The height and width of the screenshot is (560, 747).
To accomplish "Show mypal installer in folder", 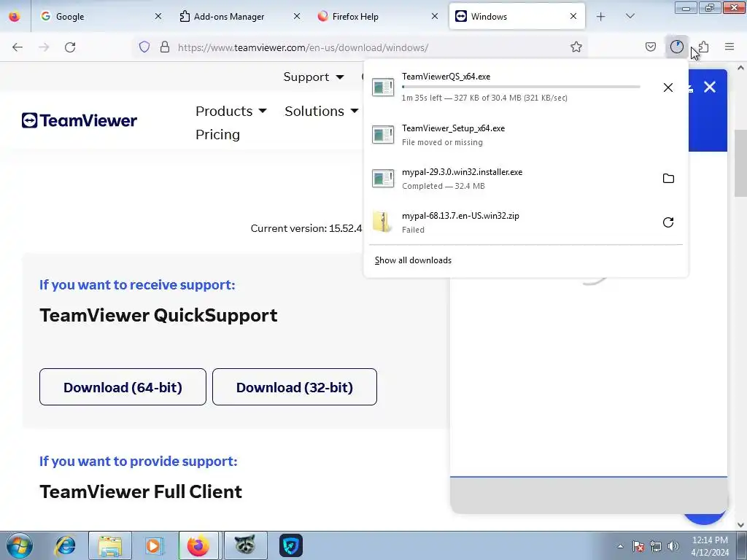I will (668, 179).
